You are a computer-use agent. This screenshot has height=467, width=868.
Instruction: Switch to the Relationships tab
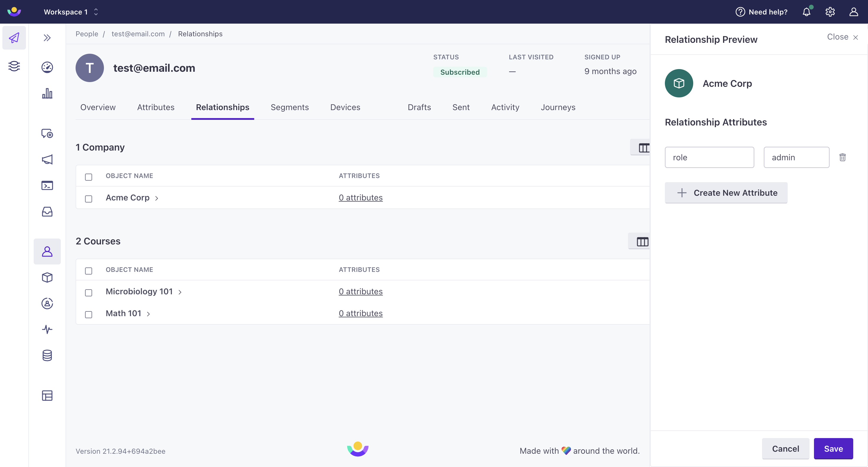pos(223,107)
